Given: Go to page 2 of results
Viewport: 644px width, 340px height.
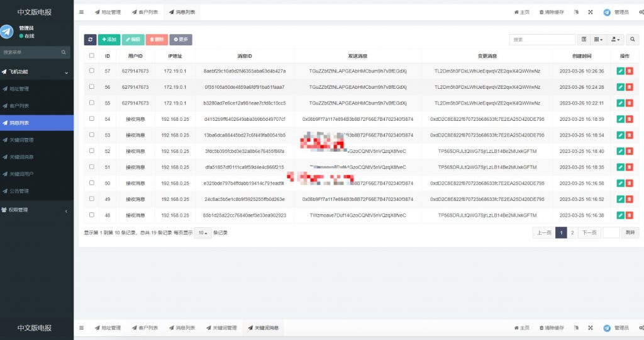Looking at the screenshot, I should [572, 232].
